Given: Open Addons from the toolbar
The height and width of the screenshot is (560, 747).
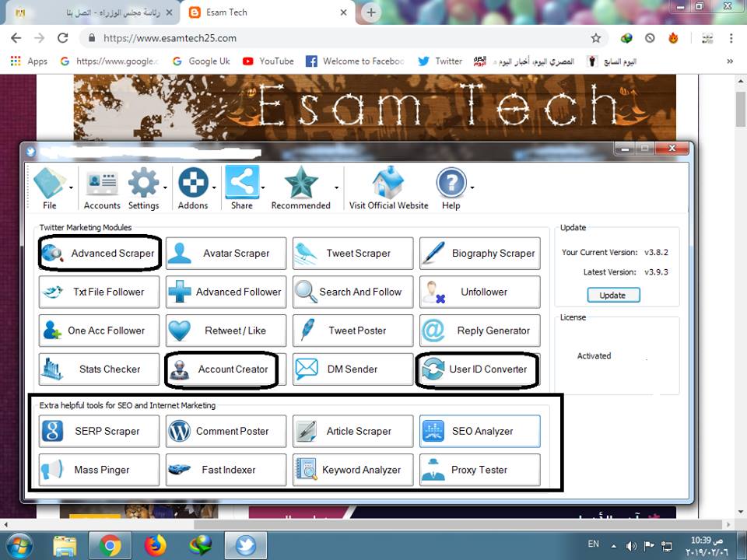Looking at the screenshot, I should pos(193,187).
